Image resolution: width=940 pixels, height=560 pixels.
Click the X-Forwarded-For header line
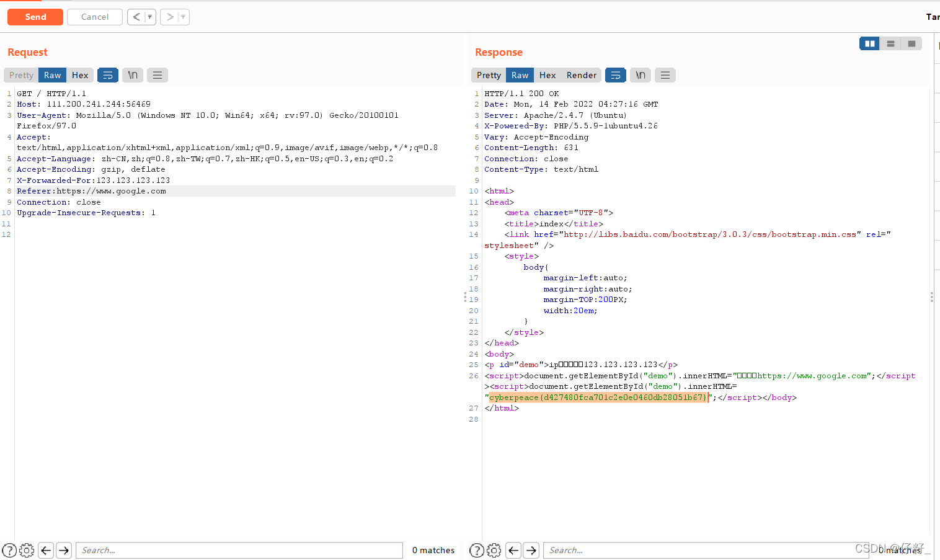[x=94, y=180]
